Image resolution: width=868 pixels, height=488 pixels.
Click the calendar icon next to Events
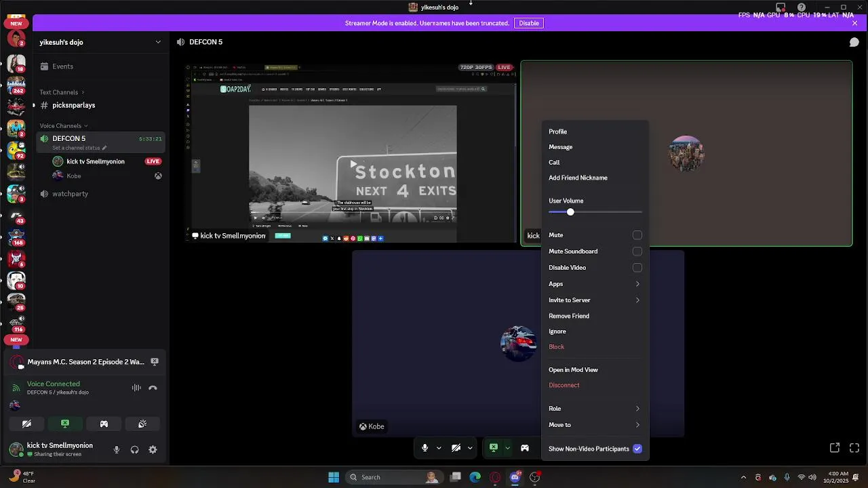[44, 66]
